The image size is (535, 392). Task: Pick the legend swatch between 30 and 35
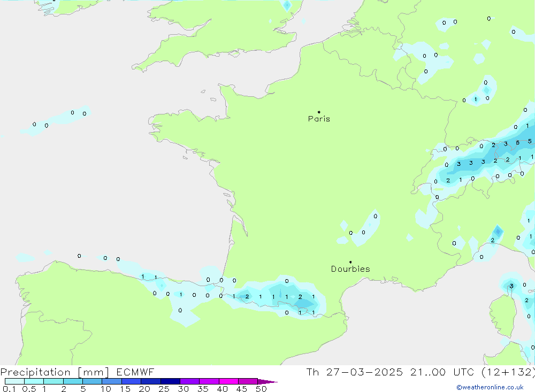click(190, 381)
